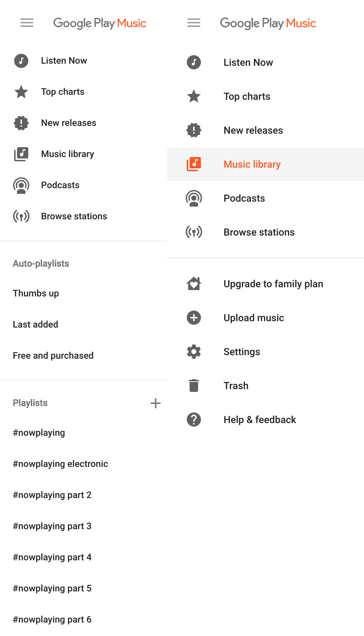Click the family plan house heart icon
This screenshot has width=364, height=636.
(194, 284)
